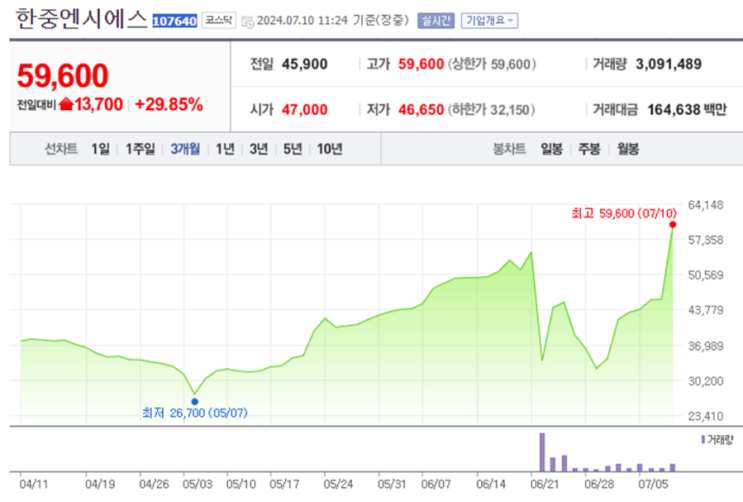The height and width of the screenshot is (502, 743).
Task: Open the 기업개요 dropdown
Action: pos(489,20)
